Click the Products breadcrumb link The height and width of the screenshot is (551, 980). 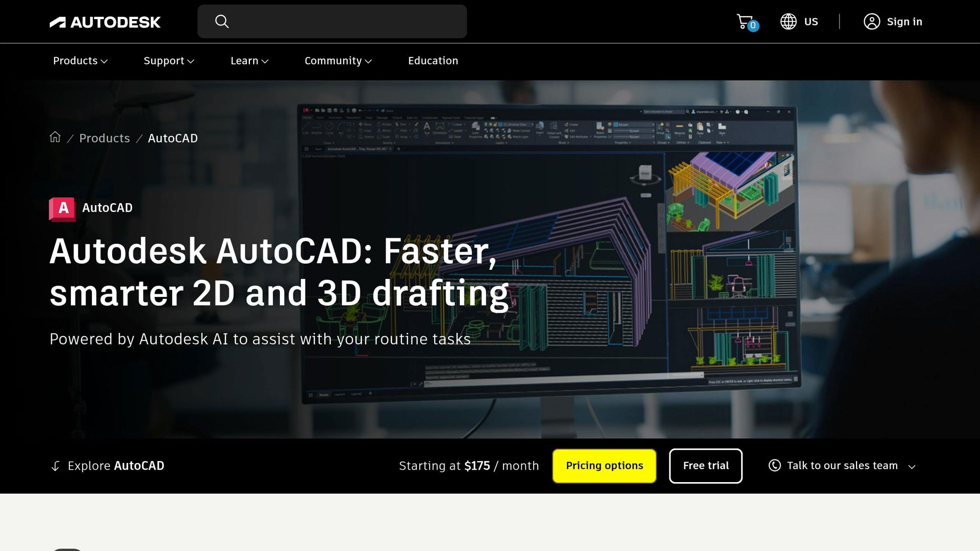tap(104, 138)
